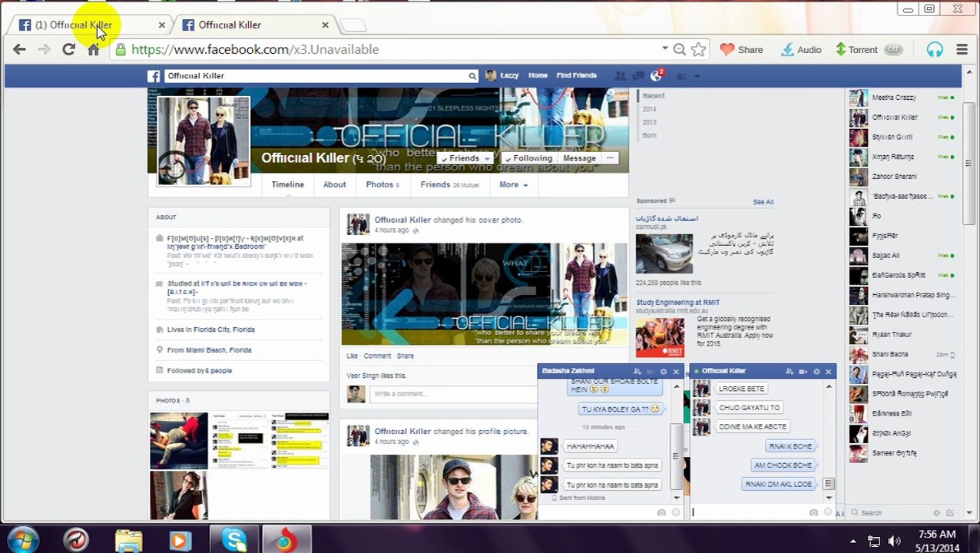Open the Find Friends link
Image resolution: width=980 pixels, height=553 pixels.
576,75
